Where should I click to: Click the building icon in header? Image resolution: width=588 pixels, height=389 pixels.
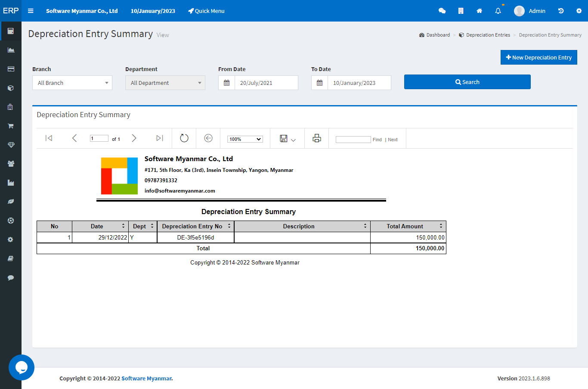pos(461,11)
